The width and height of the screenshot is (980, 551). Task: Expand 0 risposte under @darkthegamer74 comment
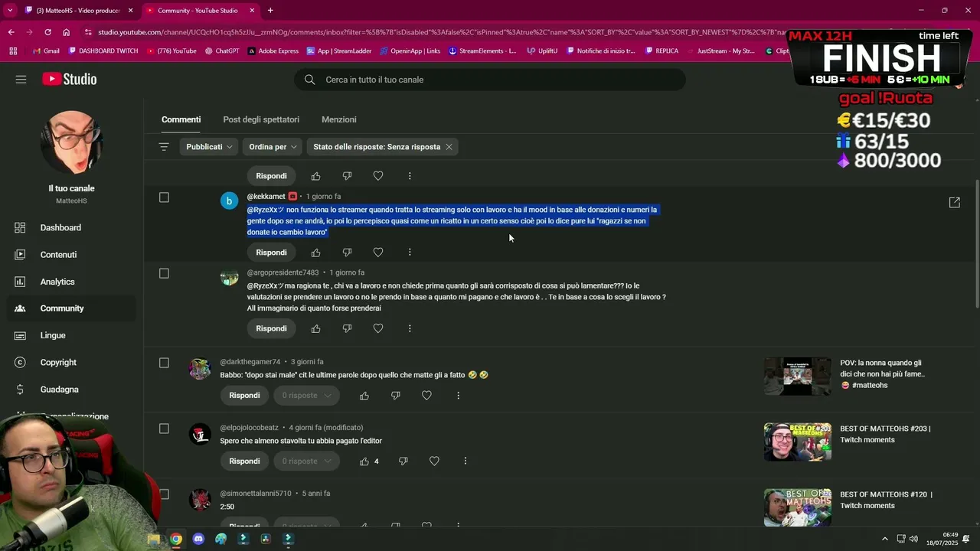coord(306,396)
